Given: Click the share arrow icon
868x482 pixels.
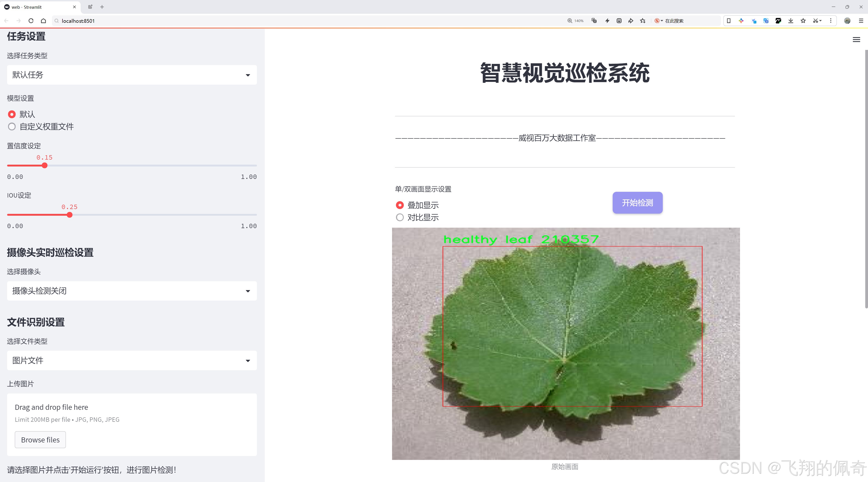Looking at the screenshot, I should (x=631, y=21).
